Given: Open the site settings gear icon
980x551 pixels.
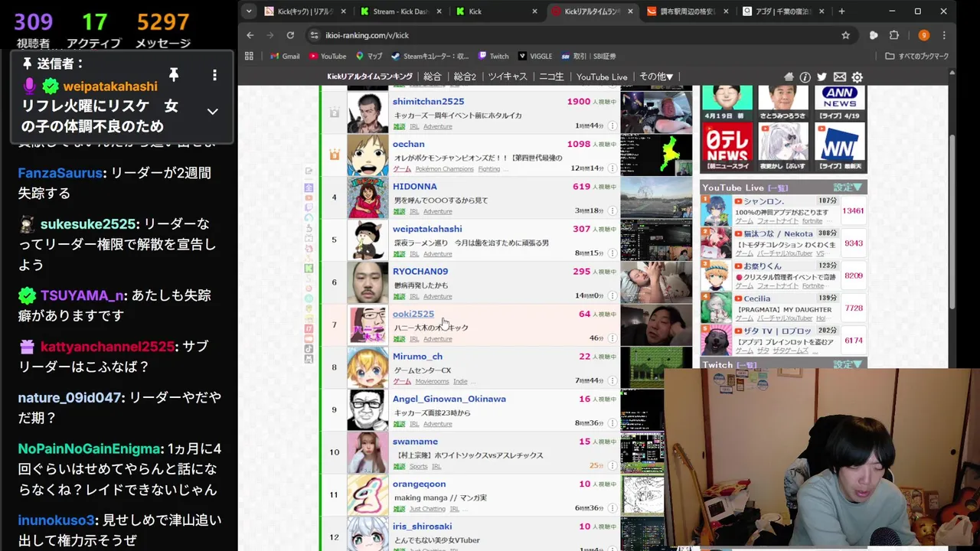Looking at the screenshot, I should click(x=857, y=77).
